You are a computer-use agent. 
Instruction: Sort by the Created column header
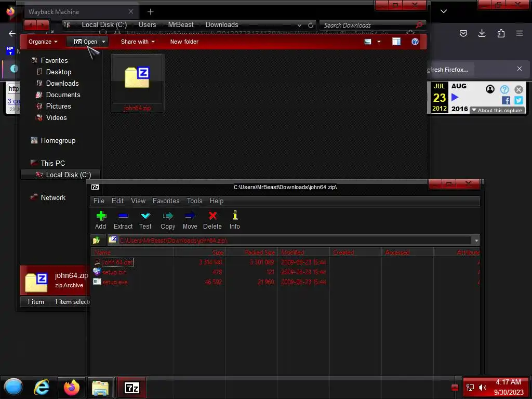[355, 252]
